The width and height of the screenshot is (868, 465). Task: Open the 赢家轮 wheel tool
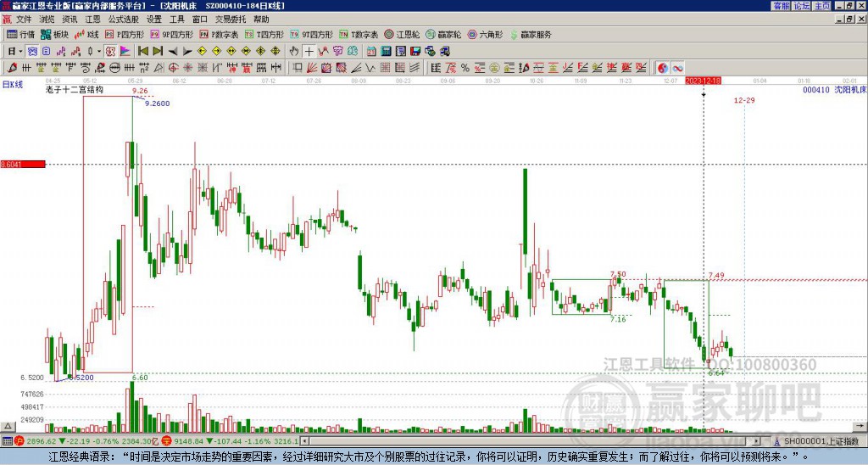443,34
